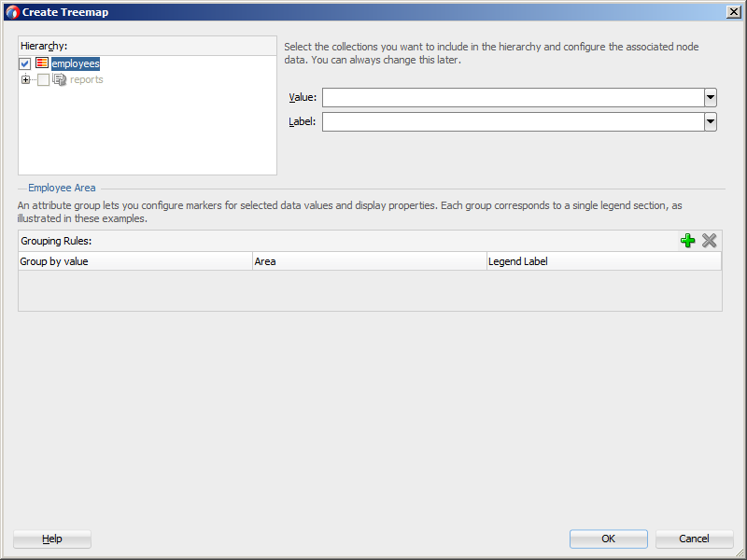The height and width of the screenshot is (560, 747).
Task: Click the Create Treemap title bar app icon
Action: (12, 12)
